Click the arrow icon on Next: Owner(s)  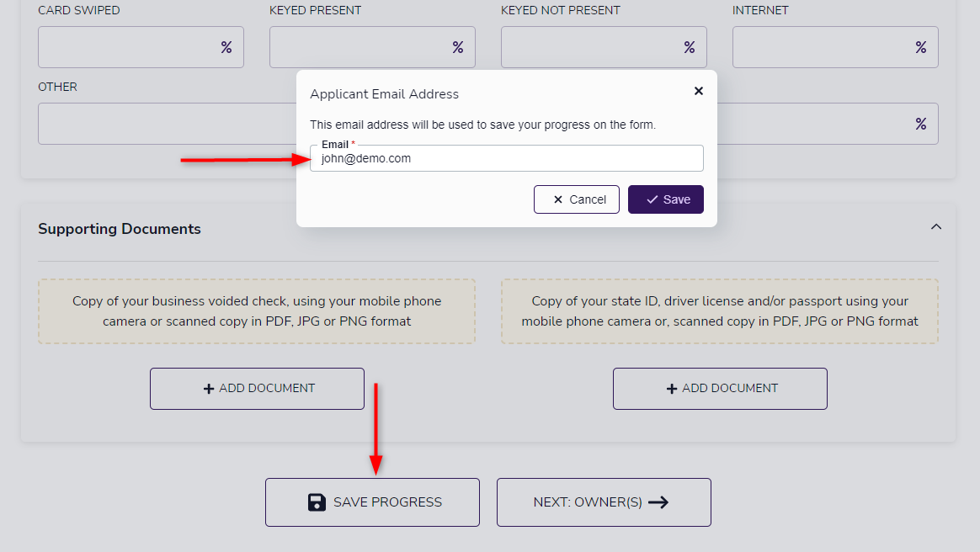click(x=658, y=502)
